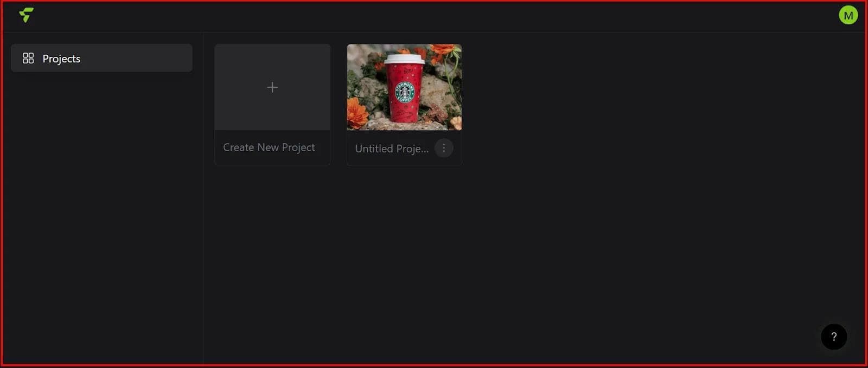Click the Create New Project label

coord(269,147)
